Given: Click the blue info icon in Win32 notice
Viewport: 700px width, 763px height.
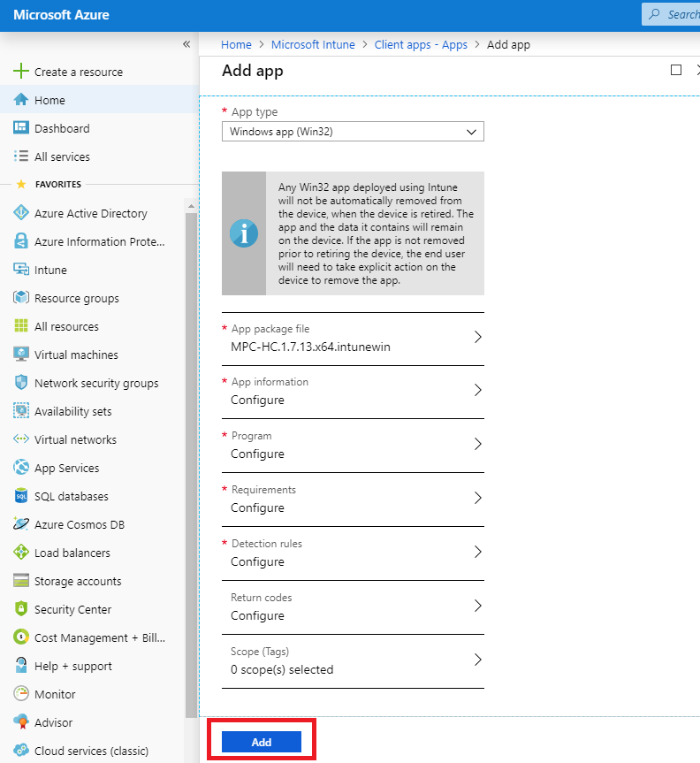Looking at the screenshot, I should click(x=244, y=233).
